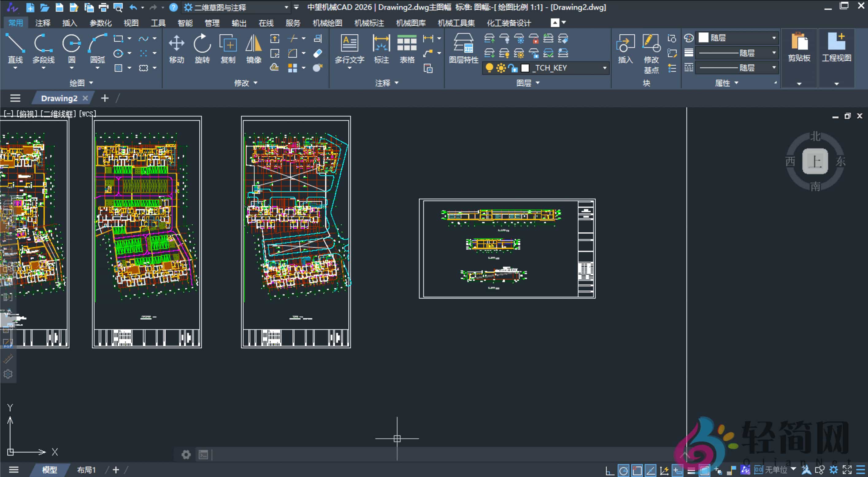Expand the 无单位 units dropdown

click(x=793, y=469)
